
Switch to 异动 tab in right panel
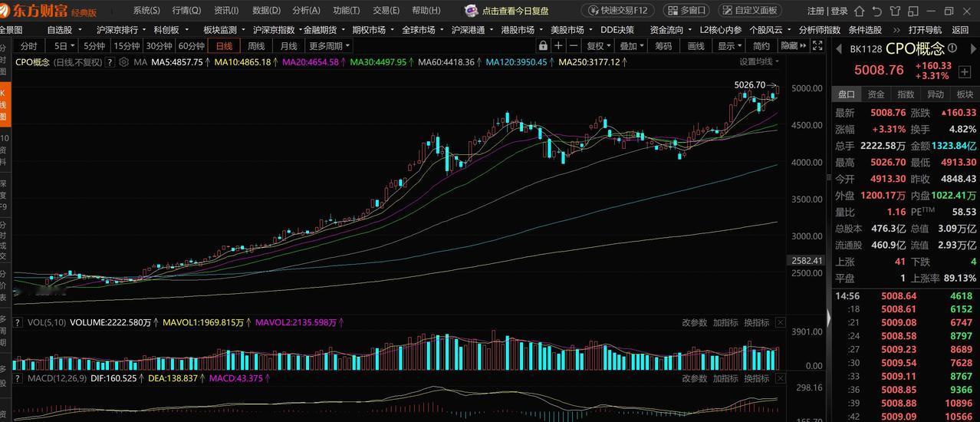click(x=936, y=94)
